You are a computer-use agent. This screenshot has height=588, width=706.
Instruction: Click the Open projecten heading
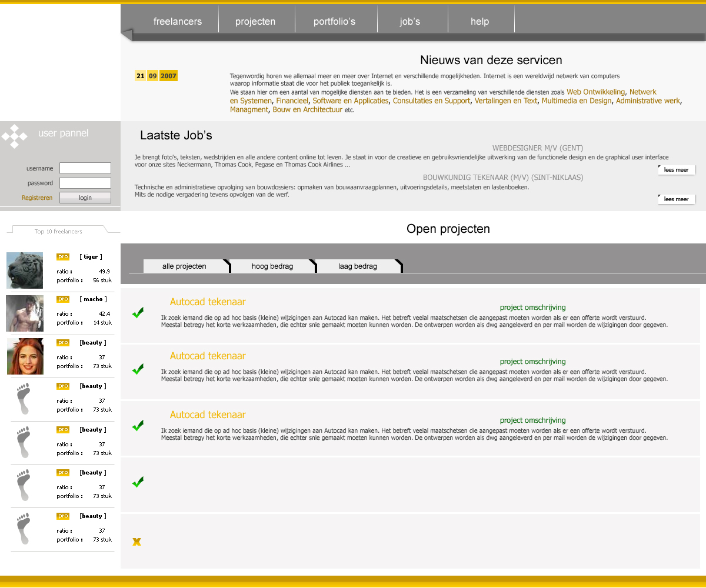448,229
